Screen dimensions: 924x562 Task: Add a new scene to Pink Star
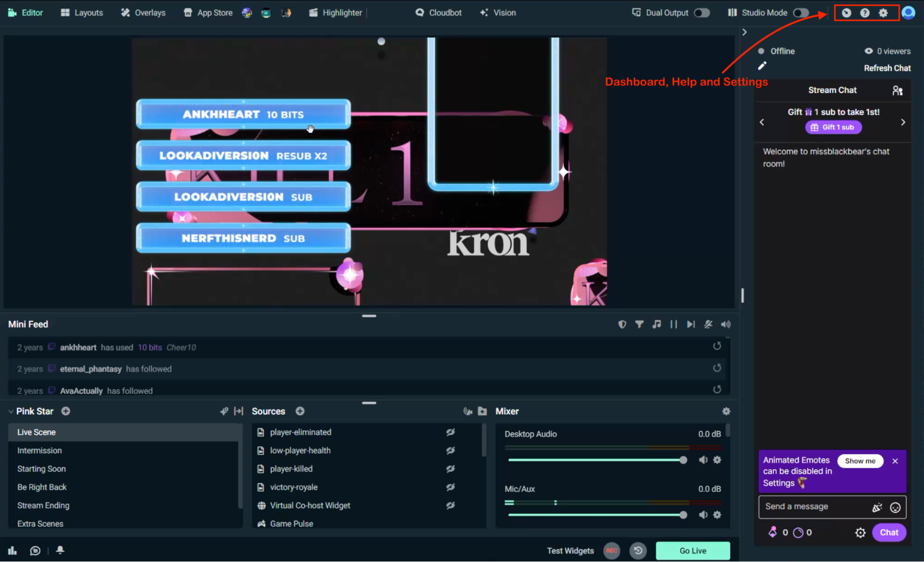pos(66,411)
